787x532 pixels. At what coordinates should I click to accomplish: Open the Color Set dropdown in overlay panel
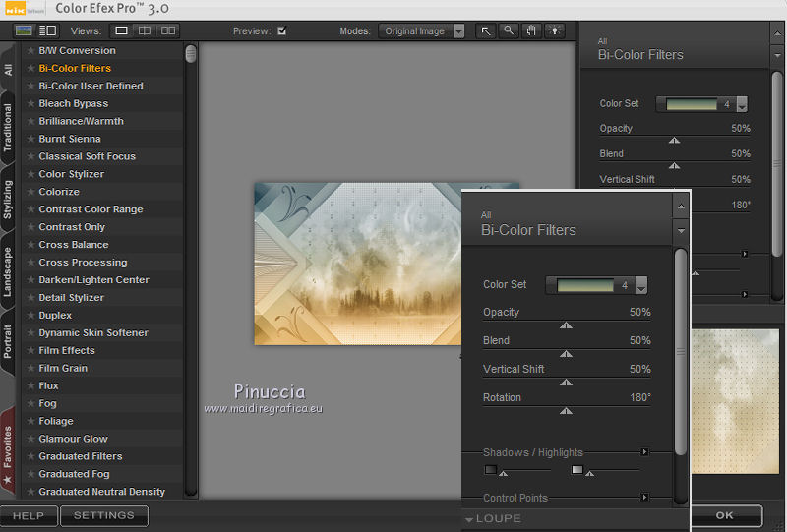coord(641,285)
